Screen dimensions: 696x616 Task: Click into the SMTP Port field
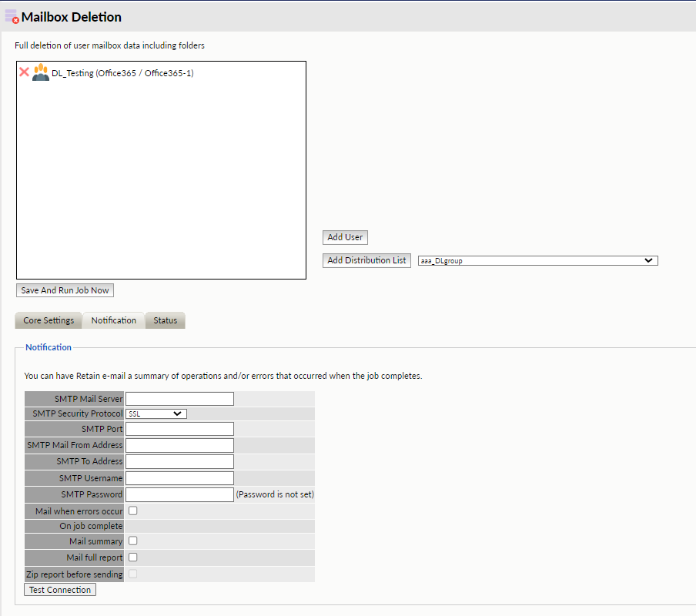(x=179, y=429)
